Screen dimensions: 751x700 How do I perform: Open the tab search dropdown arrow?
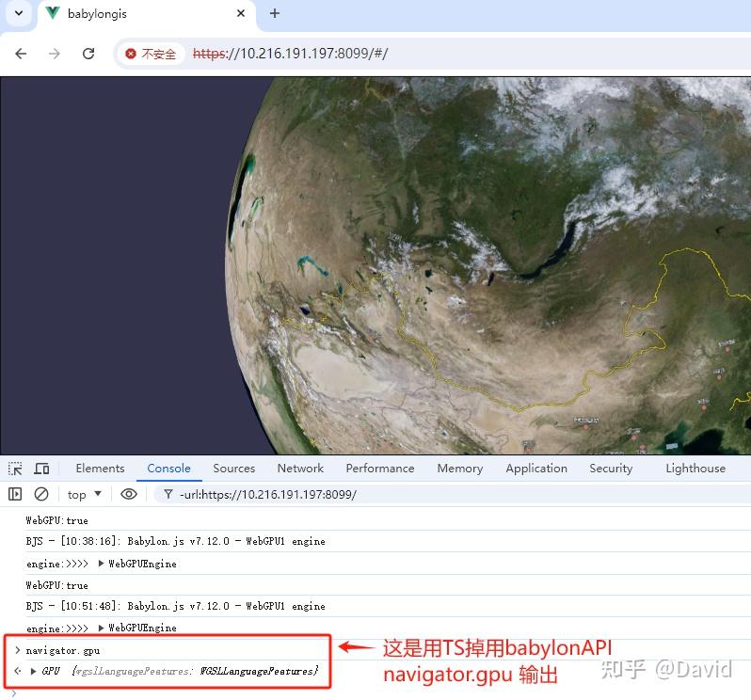pos(19,13)
